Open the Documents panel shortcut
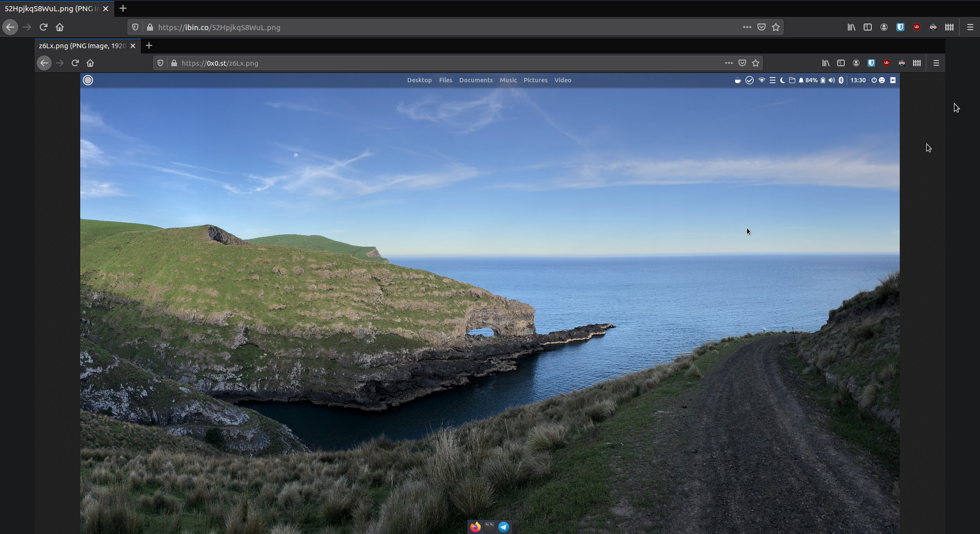Viewport: 980px width, 534px height. coord(476,80)
